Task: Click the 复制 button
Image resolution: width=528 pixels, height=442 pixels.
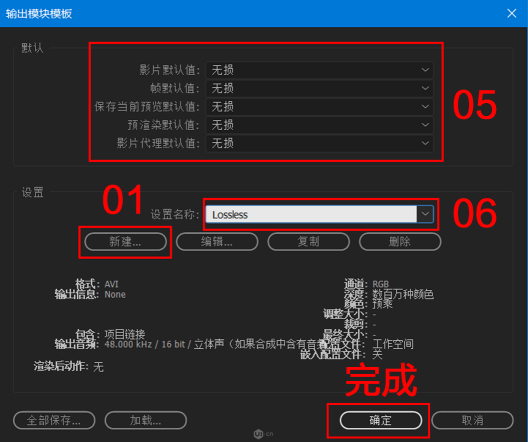Action: (x=308, y=242)
